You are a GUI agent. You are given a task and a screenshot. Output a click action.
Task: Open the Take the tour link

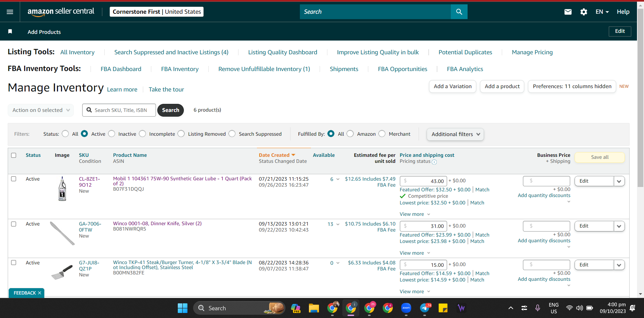tap(166, 89)
